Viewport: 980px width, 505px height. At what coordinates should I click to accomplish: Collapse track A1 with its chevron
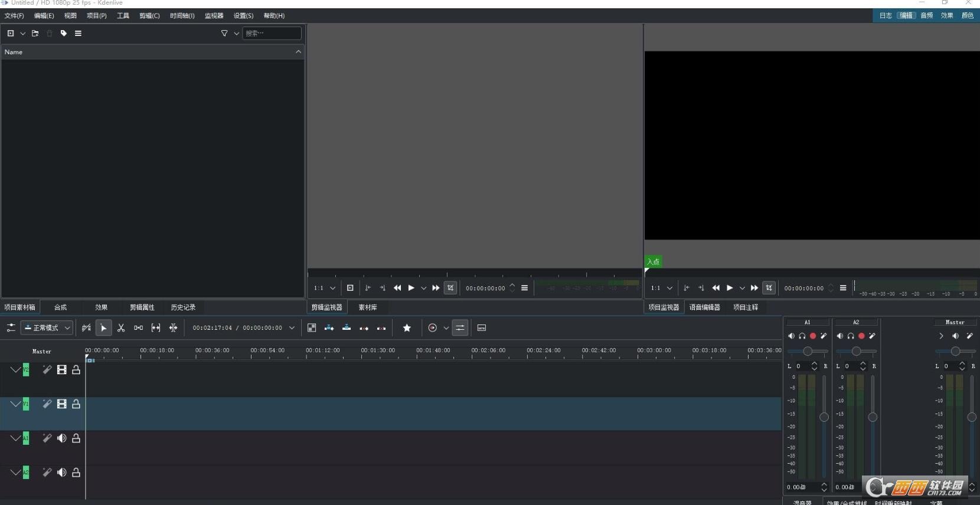coord(15,438)
